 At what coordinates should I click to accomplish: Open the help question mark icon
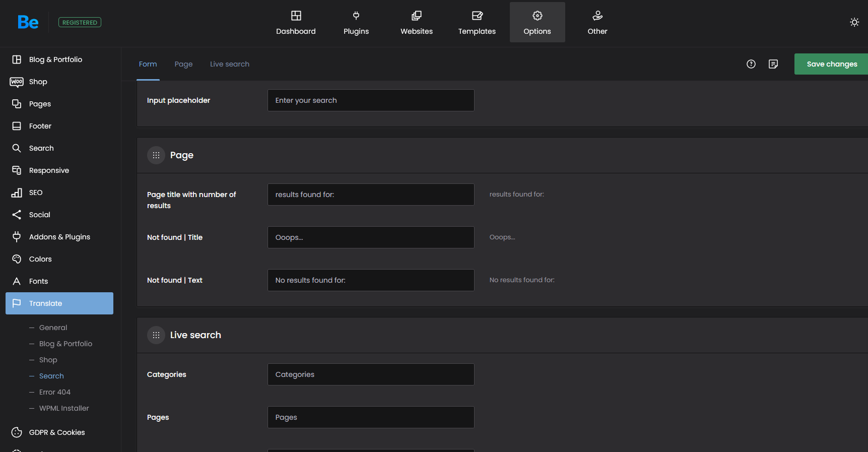[751, 64]
